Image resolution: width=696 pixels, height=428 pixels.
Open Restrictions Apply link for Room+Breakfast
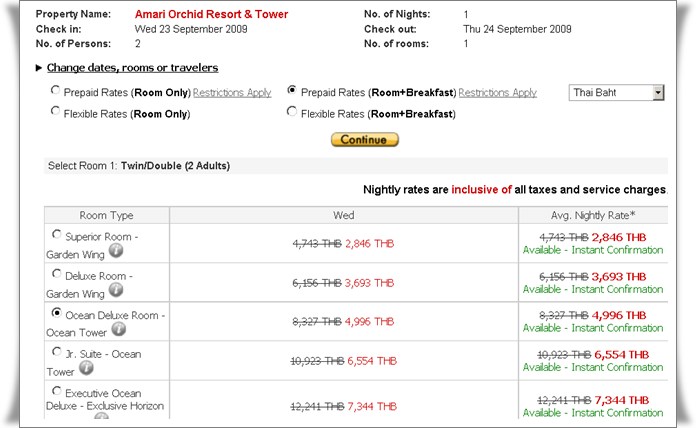click(498, 93)
